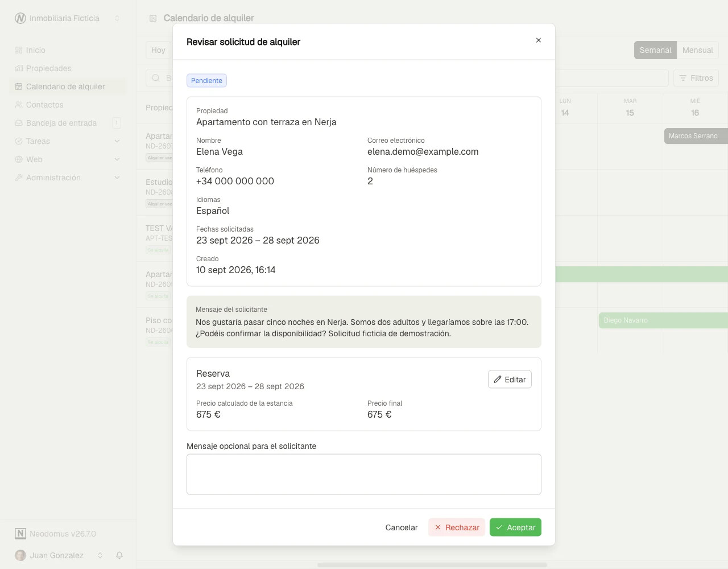Reject the request with Rechazar
Screen dimensions: 728x569
(457, 527)
